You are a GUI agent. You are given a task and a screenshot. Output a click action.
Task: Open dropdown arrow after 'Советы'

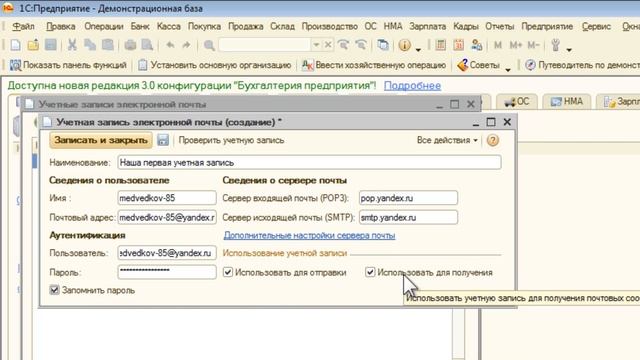tap(508, 70)
